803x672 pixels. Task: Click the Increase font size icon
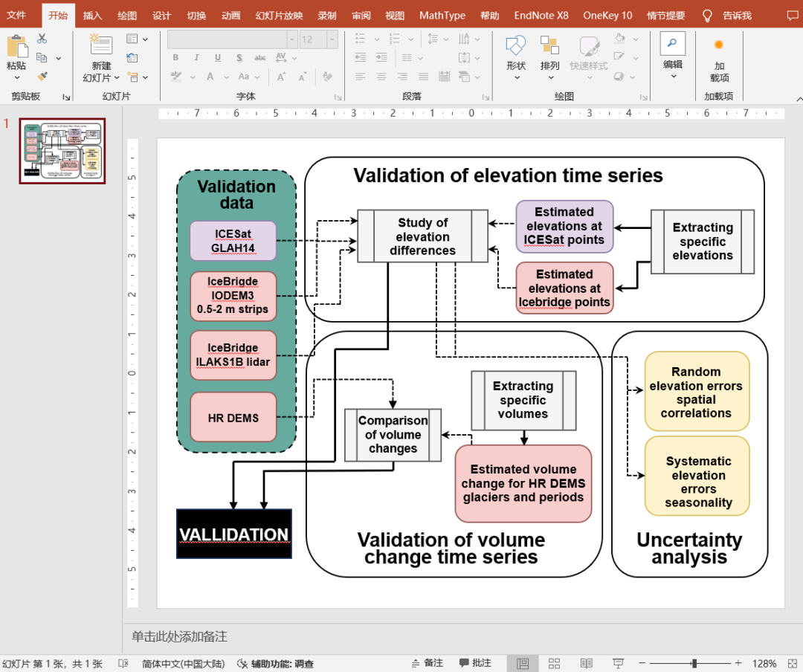(x=281, y=77)
